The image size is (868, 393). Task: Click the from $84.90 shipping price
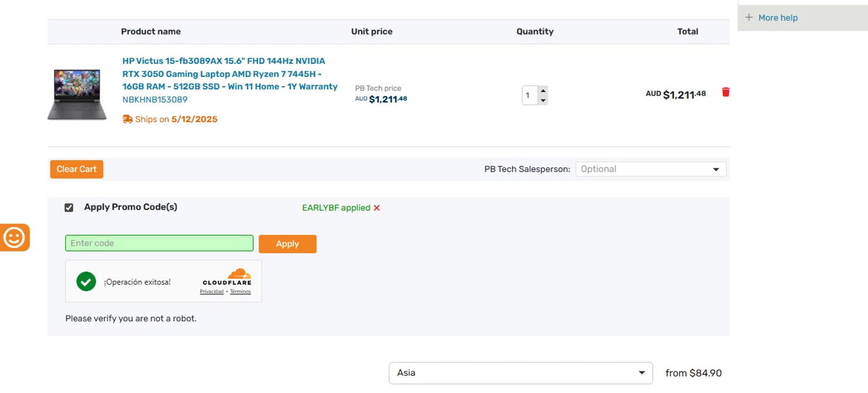(693, 373)
